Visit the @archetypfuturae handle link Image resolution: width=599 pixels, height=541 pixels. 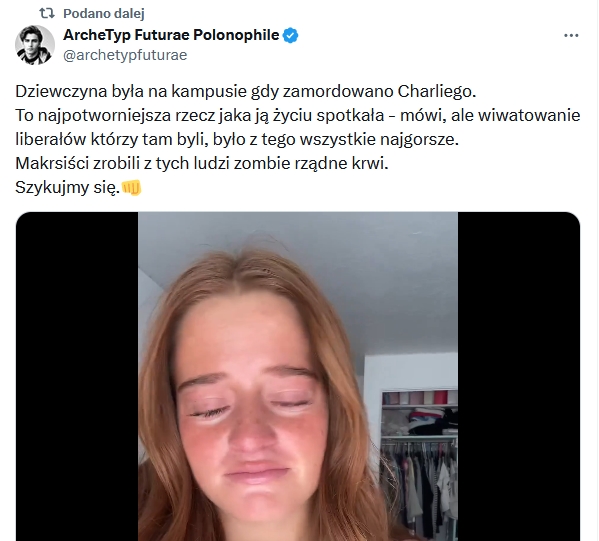[x=125, y=55]
